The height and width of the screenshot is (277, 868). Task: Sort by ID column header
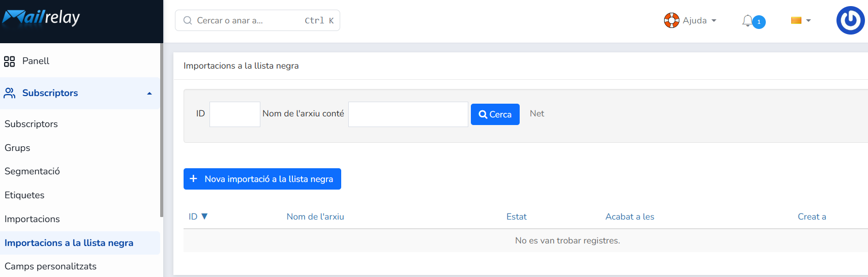click(193, 217)
